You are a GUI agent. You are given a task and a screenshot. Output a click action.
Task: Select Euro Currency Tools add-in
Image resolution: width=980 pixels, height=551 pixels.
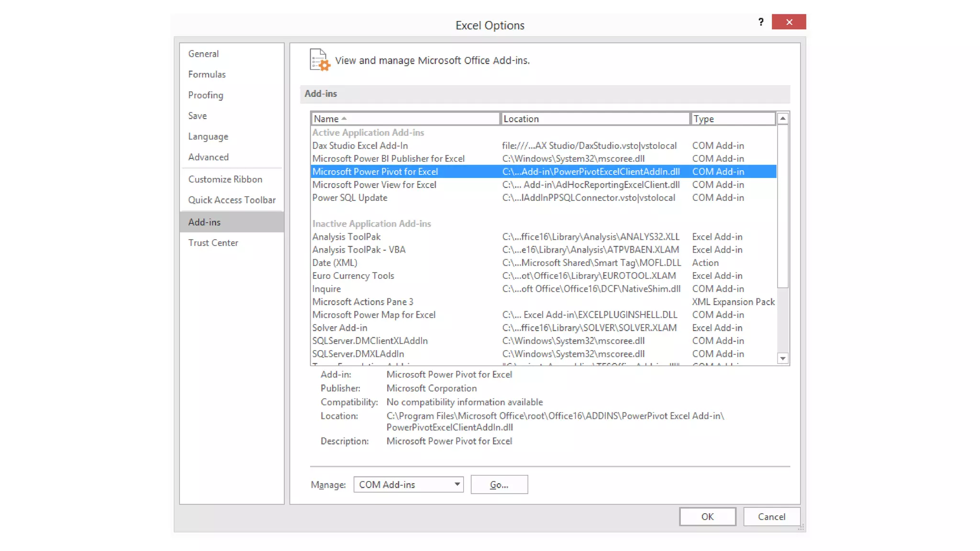(543, 275)
